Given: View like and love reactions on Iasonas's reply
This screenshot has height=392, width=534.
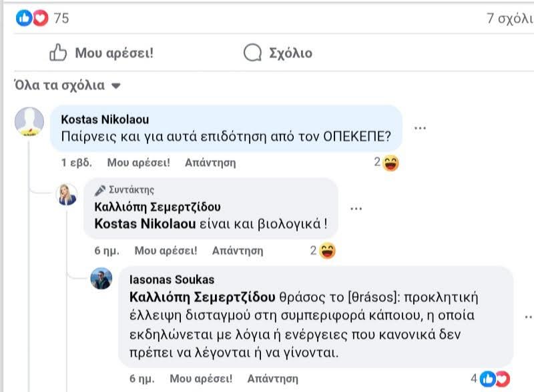Looking at the screenshot, I should (x=493, y=379).
